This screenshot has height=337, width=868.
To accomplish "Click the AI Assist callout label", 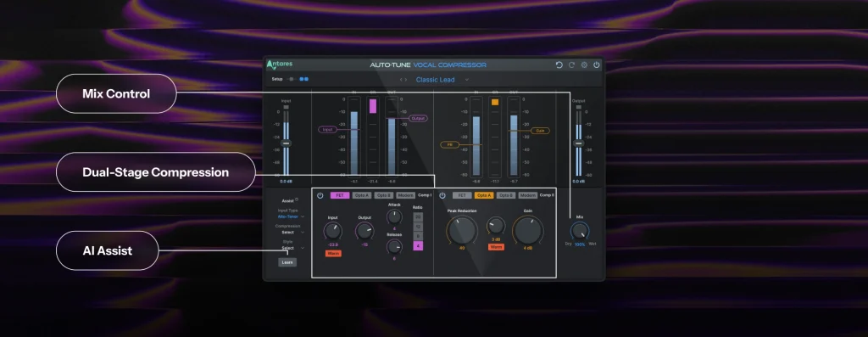I will [x=108, y=250].
